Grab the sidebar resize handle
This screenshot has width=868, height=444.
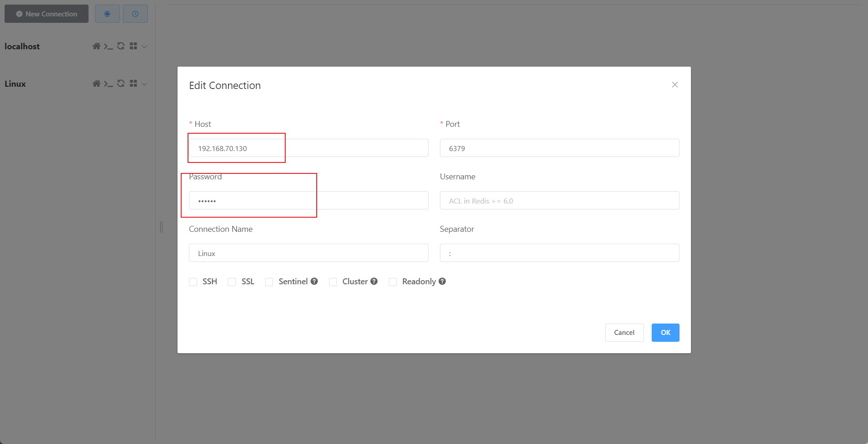tap(161, 227)
